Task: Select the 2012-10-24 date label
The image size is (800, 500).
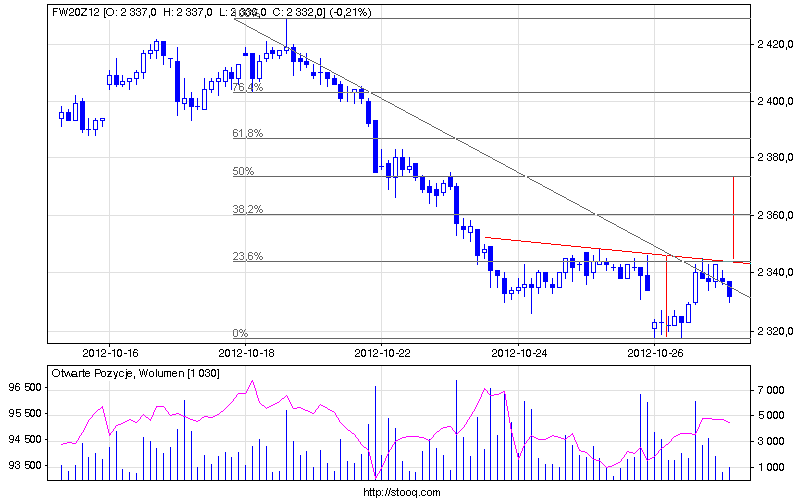Action: [519, 353]
